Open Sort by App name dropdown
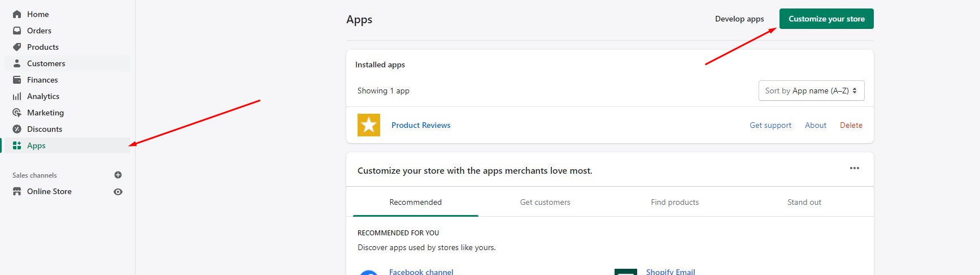Screen dimensions: 980x275 [x=811, y=91]
